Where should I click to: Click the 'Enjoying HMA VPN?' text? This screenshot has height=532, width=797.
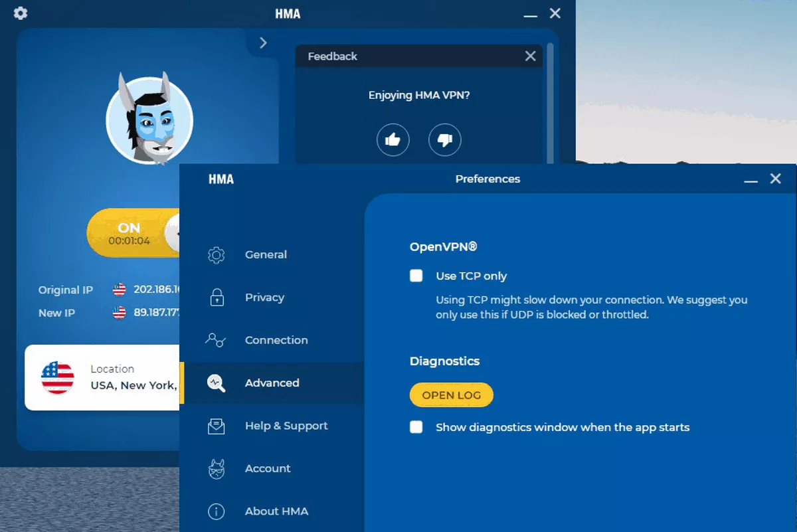[x=419, y=95]
